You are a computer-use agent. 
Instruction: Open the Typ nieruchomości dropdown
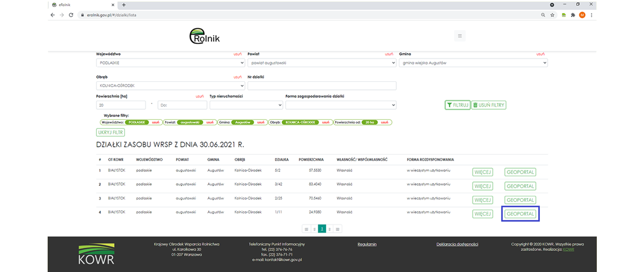pyautogui.click(x=246, y=105)
